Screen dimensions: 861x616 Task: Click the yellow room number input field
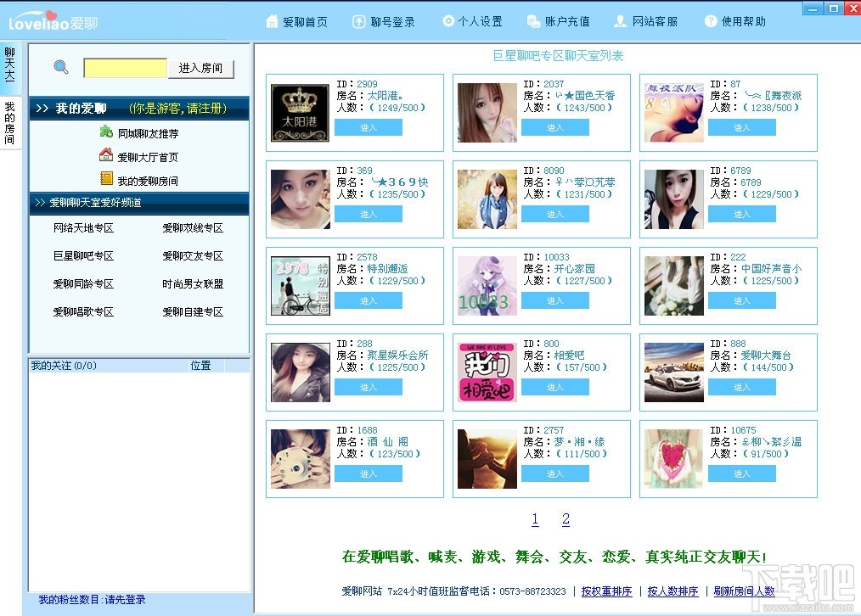pos(125,68)
